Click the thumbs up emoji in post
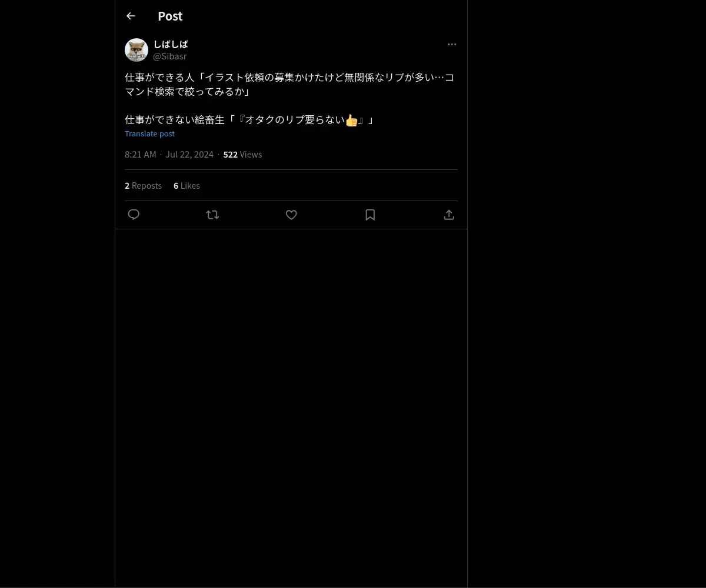706x588 pixels. tap(351, 120)
